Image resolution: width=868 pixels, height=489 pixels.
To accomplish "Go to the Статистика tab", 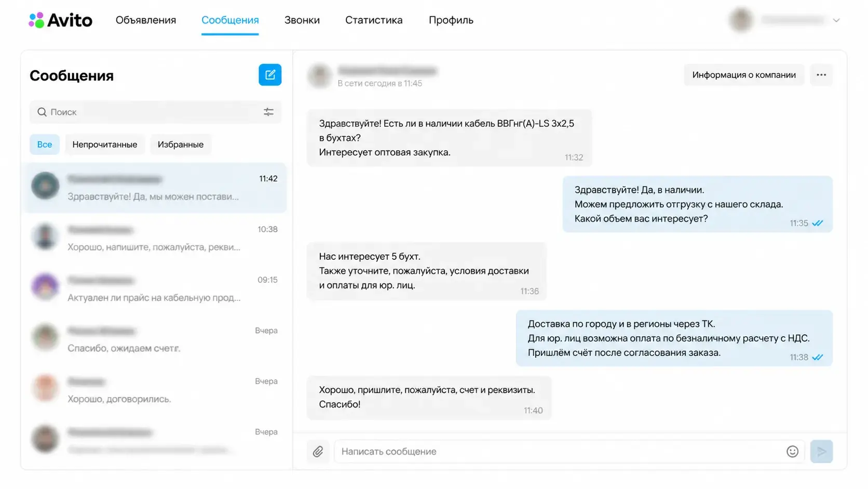I will pos(374,20).
